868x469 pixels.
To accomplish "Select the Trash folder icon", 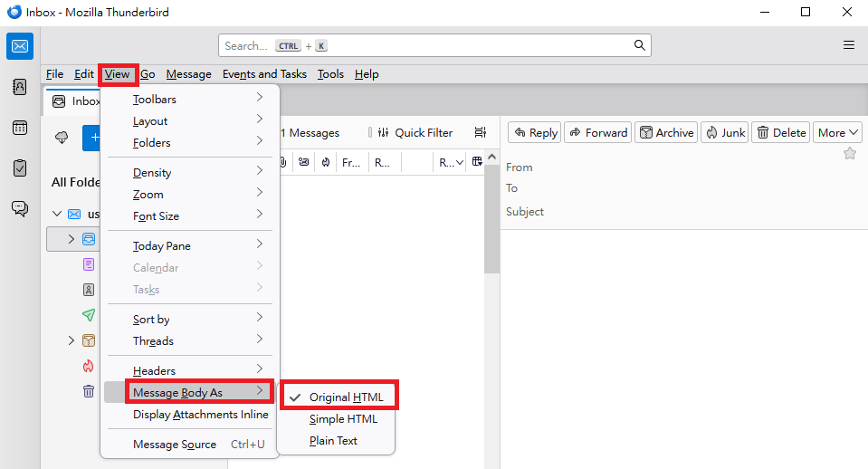I will (89, 391).
